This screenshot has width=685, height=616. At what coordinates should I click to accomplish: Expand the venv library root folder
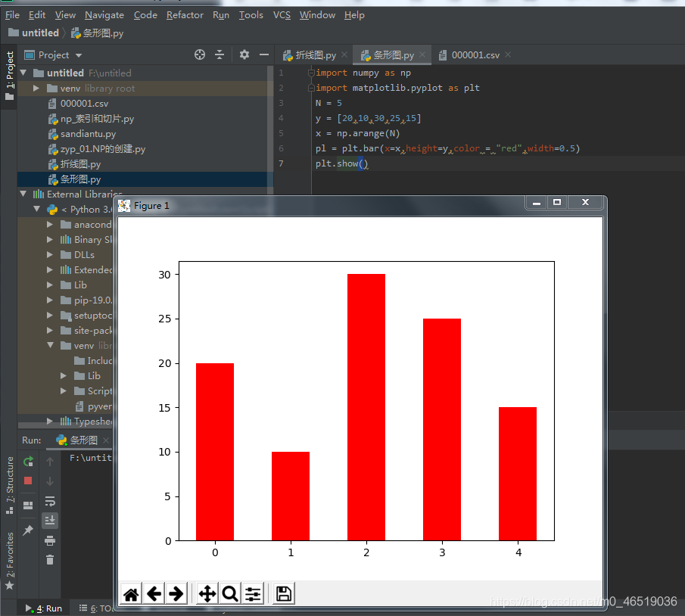36,89
